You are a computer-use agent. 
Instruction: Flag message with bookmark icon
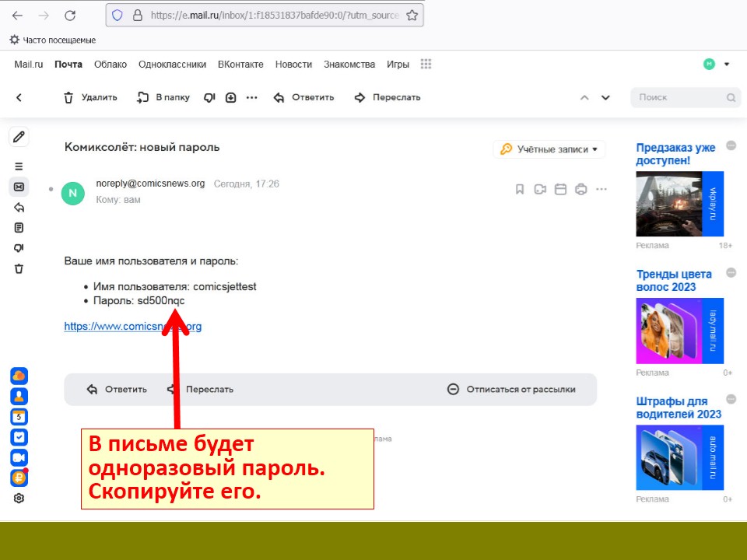coord(520,190)
